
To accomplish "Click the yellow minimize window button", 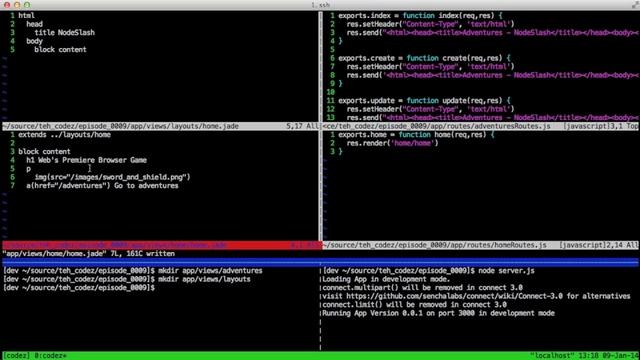I will tap(17, 5).
